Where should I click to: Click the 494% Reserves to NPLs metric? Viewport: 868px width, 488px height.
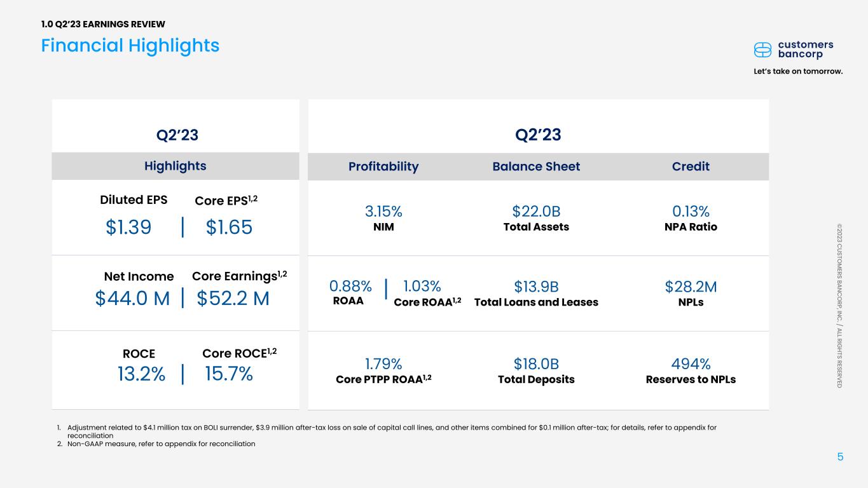[691, 364]
